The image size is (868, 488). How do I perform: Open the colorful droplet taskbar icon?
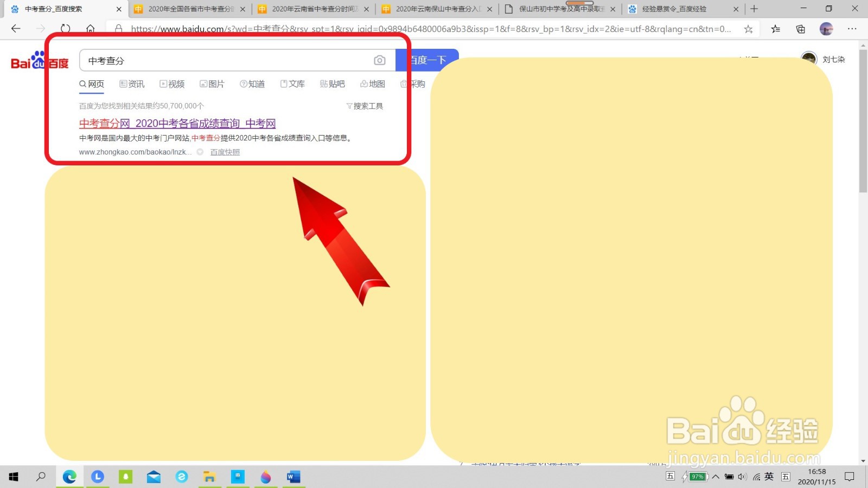[x=266, y=477]
